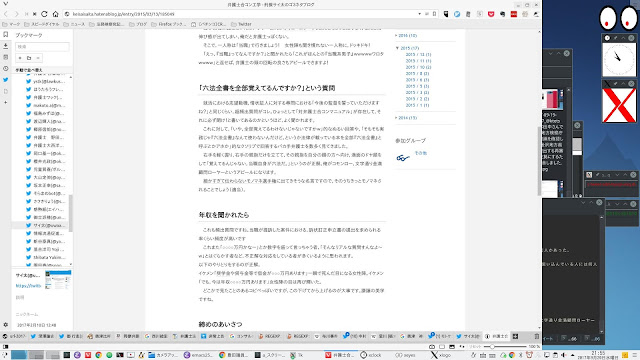Image resolution: width=640 pixels, height=360 pixels.
Task: Open Pocket extension icon in toolbar
Action: click(491, 14)
